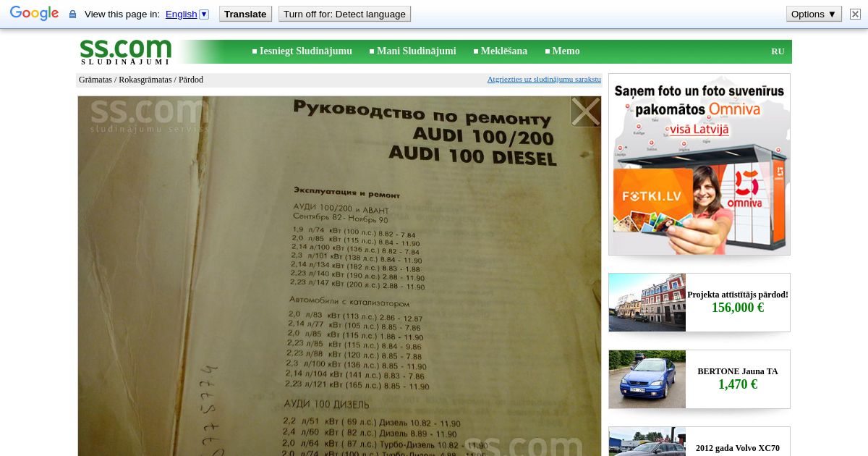This screenshot has width=868, height=456.
Task: Click the secure lock icon
Action: 72,14
